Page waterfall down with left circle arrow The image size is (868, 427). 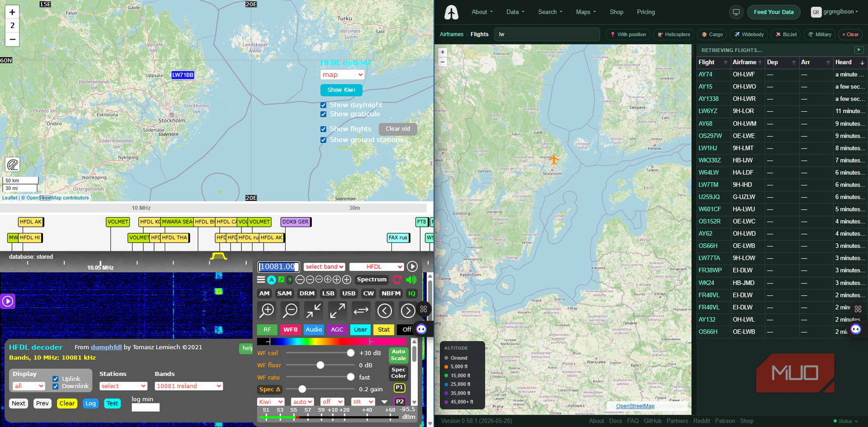pyautogui.click(x=385, y=311)
